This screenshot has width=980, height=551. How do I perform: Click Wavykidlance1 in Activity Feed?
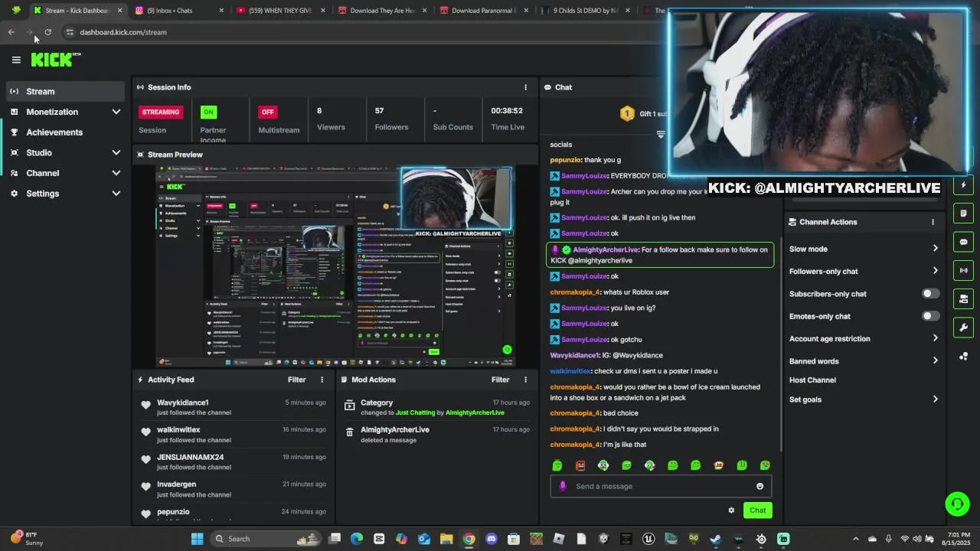(183, 403)
